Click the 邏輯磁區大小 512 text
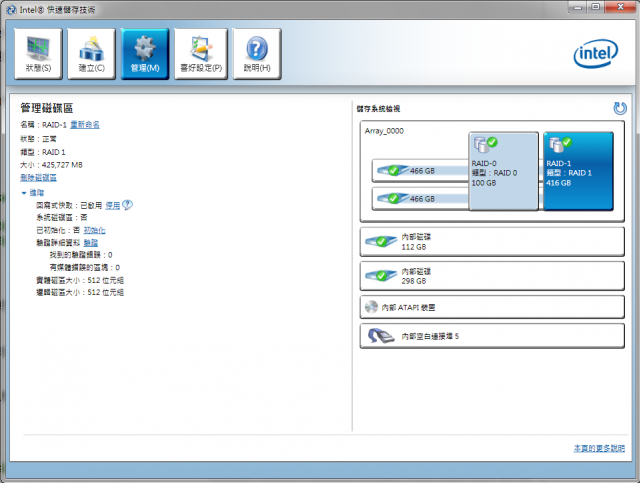Screen dimensions: 640x483 [x=80, y=292]
